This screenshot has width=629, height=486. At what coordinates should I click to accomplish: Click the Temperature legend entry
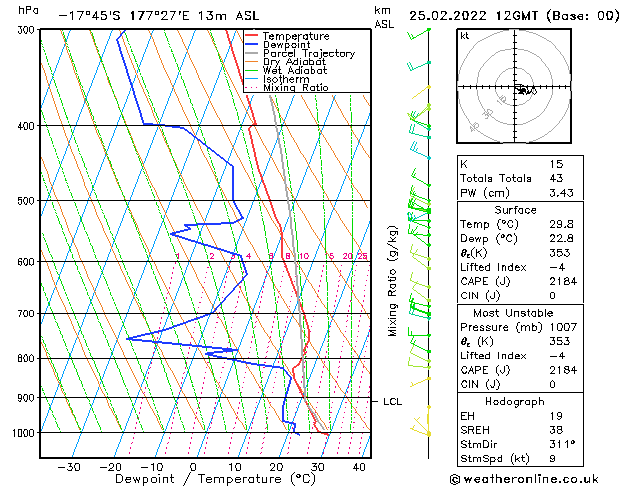pyautogui.click(x=296, y=36)
